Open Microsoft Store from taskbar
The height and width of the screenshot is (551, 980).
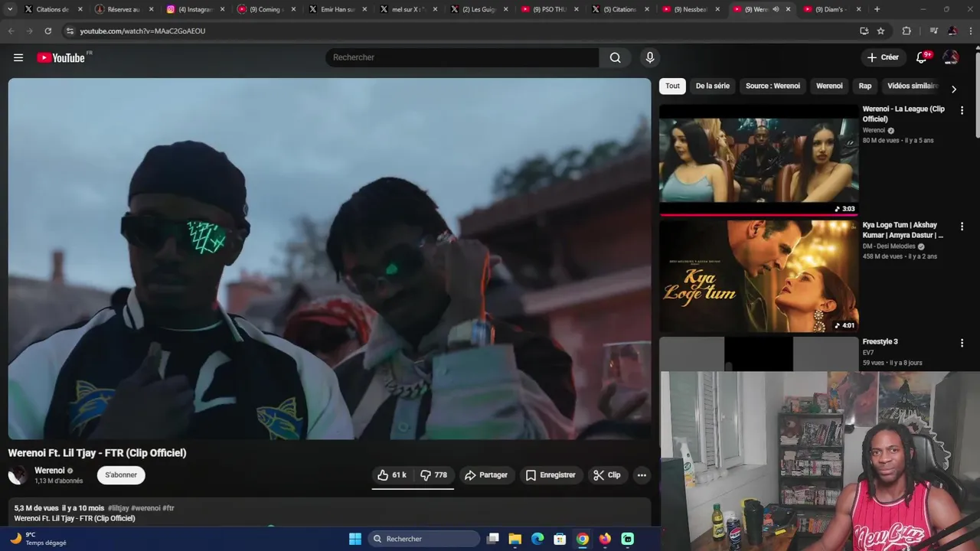[x=560, y=539]
